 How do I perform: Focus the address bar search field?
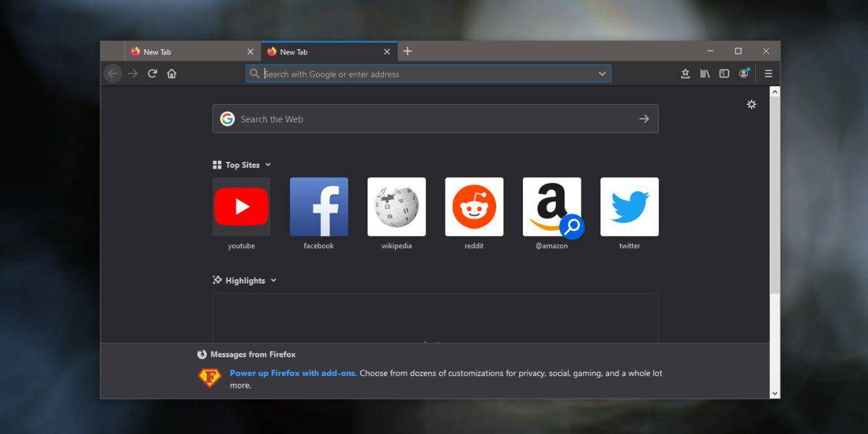click(428, 74)
